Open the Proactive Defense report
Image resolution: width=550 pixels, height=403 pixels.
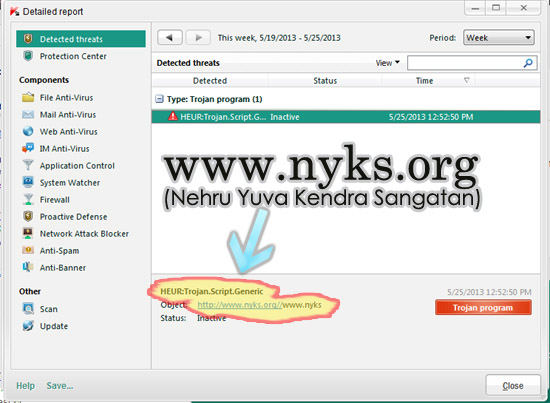click(73, 217)
